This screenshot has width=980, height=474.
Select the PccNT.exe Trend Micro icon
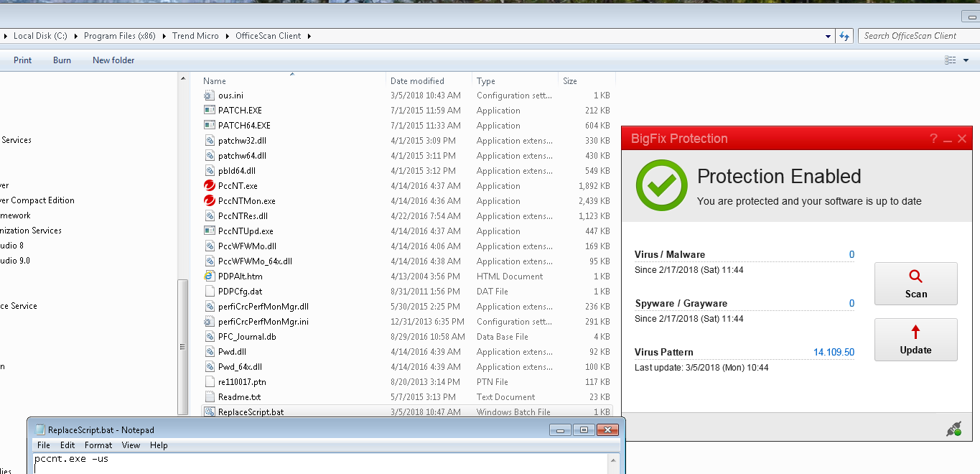tap(209, 186)
